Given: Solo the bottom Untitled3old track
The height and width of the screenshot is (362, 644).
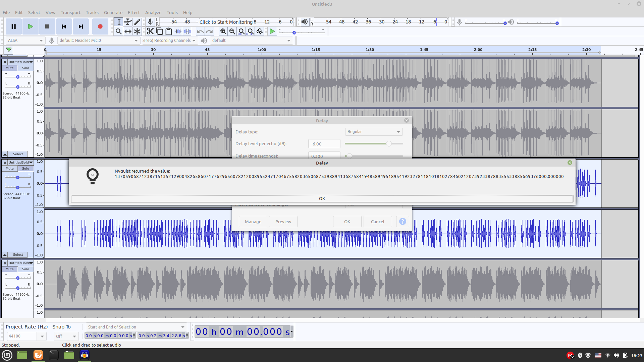Looking at the screenshot, I should coord(25,269).
